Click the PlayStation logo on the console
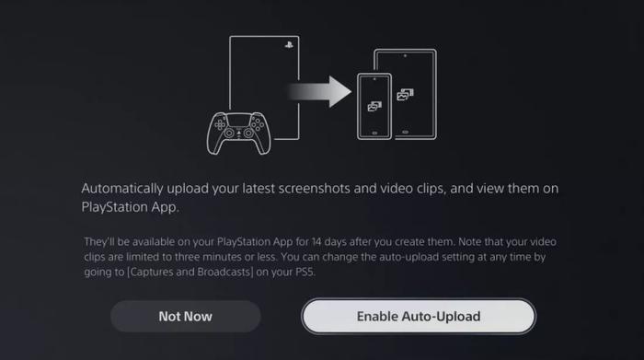Image resolution: width=644 pixels, height=360 pixels. 289,45
